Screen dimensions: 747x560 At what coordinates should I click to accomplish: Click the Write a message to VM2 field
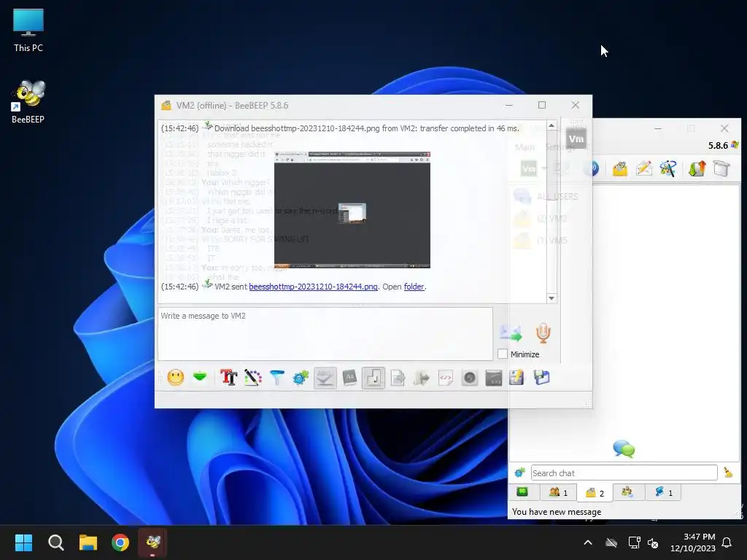point(325,334)
